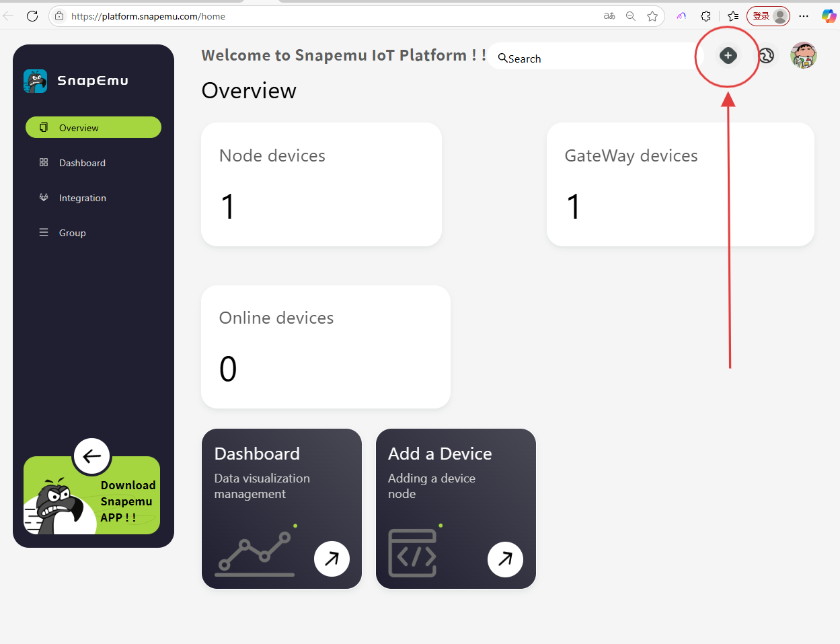The image size is (840, 644).
Task: Open the language globe icon
Action: click(766, 56)
